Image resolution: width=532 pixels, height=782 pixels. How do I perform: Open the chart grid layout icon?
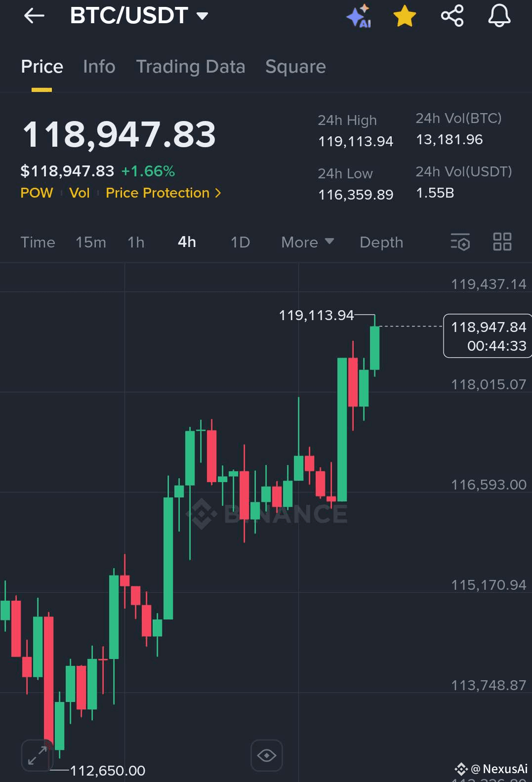tap(502, 242)
